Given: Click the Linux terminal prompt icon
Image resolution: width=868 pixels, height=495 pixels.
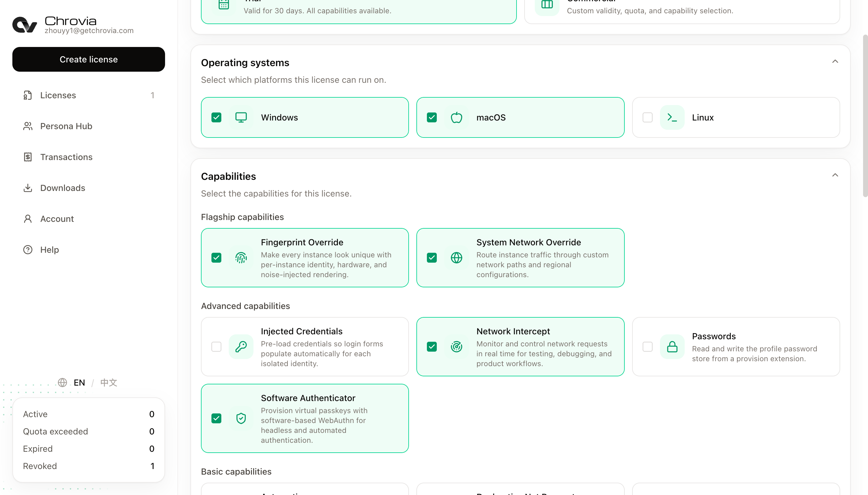Looking at the screenshot, I should pyautogui.click(x=672, y=117).
